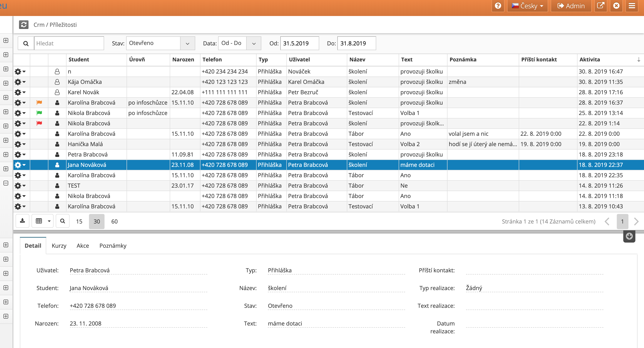Click the open in new window icon
The height and width of the screenshot is (348, 644).
[x=600, y=5]
